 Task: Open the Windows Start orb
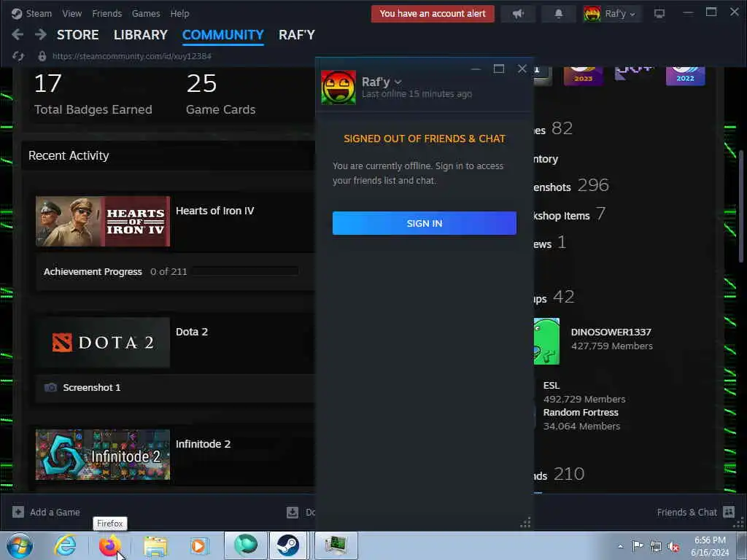coord(20,545)
